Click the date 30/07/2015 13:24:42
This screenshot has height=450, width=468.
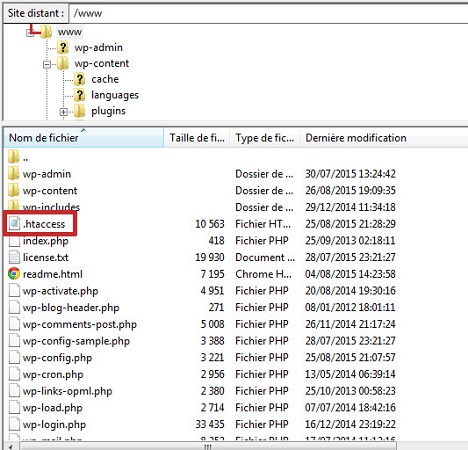click(350, 174)
